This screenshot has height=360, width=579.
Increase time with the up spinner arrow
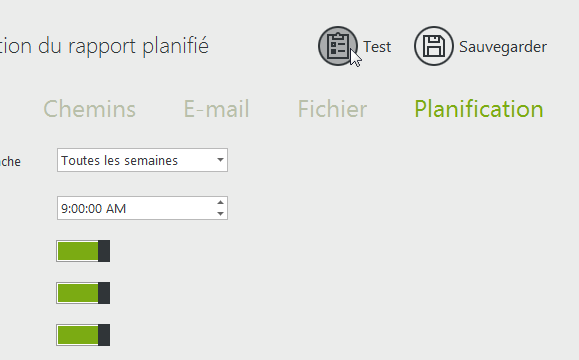coord(220,202)
